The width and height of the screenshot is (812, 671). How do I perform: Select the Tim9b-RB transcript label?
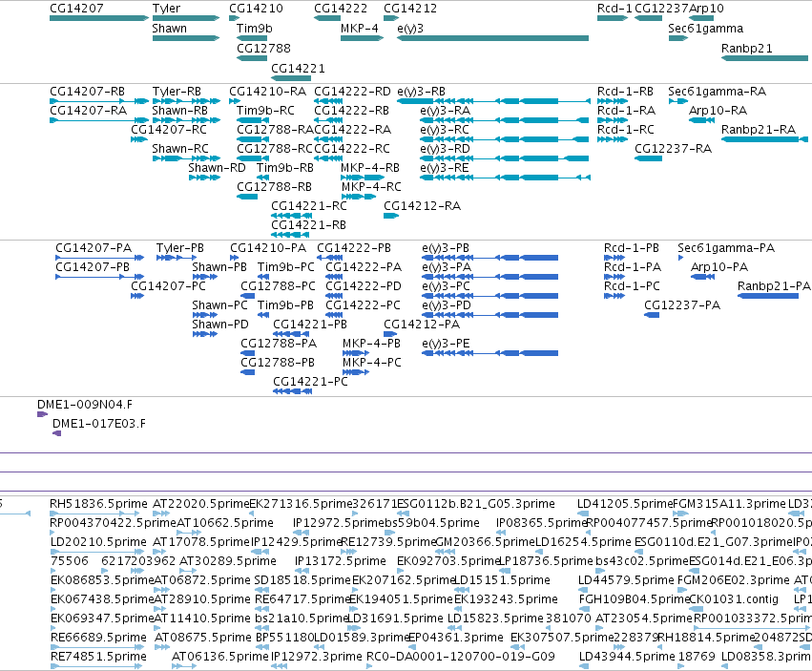point(285,168)
